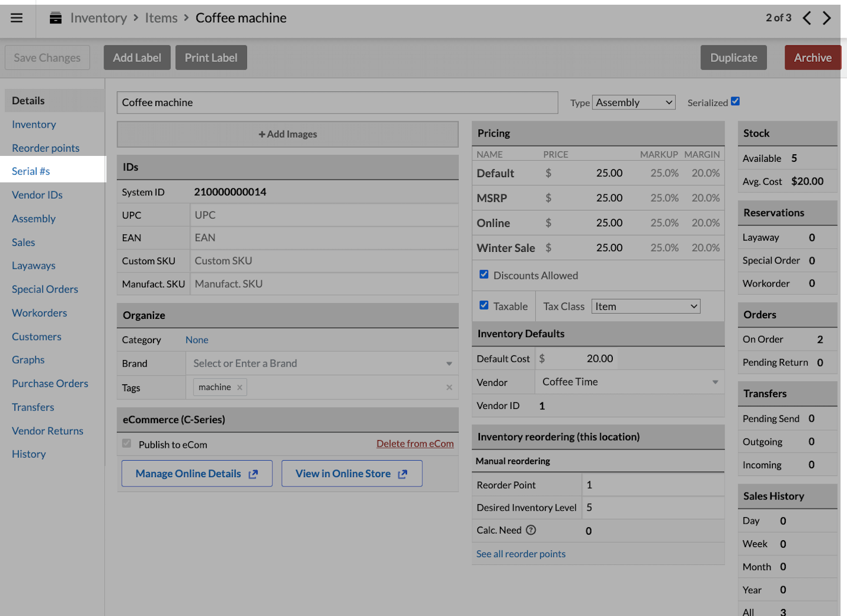Open the Vendor dropdown showing Coffee Time
The image size is (847, 616).
point(629,382)
